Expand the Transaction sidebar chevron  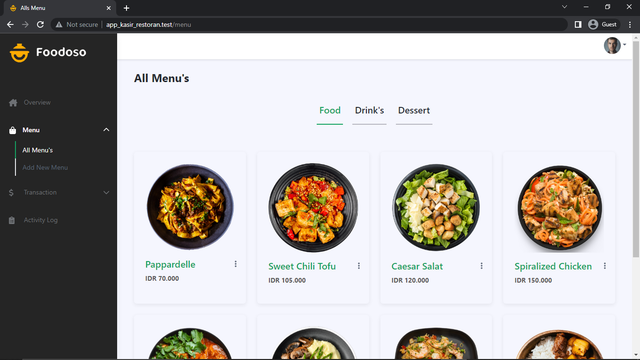[106, 193]
